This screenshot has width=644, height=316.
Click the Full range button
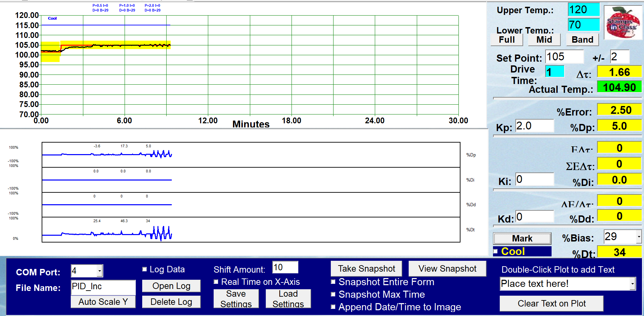coord(507,40)
